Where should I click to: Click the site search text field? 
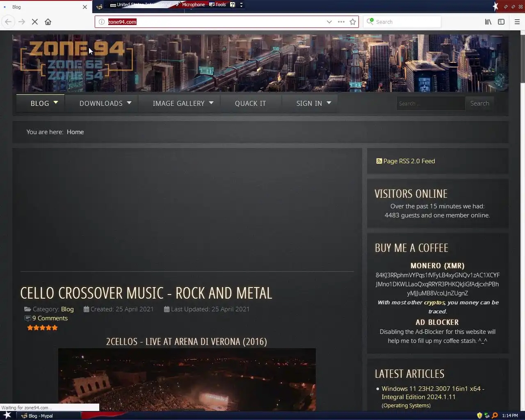(x=430, y=103)
